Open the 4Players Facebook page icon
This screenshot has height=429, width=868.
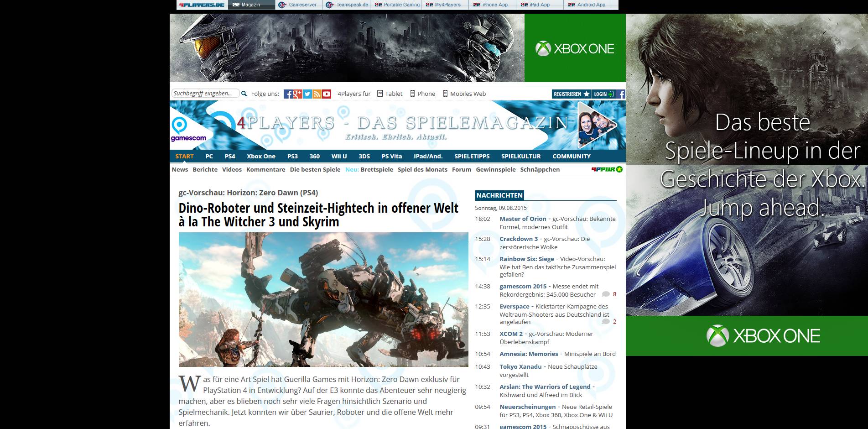point(288,94)
